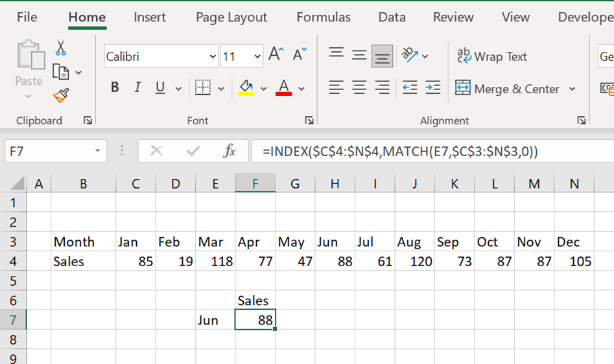Expand the Merge & Center options arrow

point(572,89)
